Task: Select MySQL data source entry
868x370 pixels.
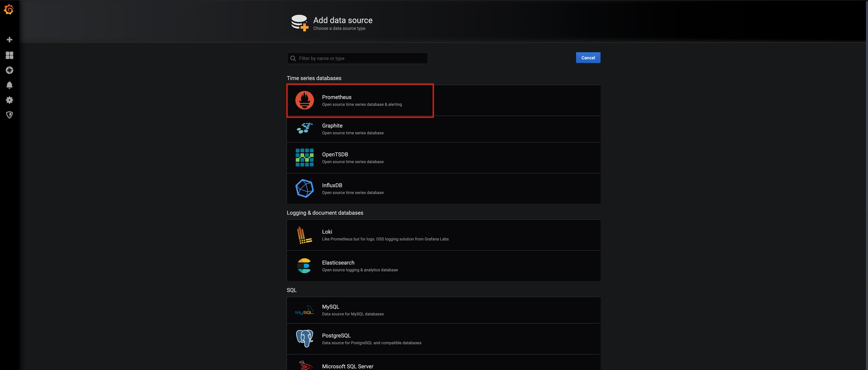Action: 443,310
